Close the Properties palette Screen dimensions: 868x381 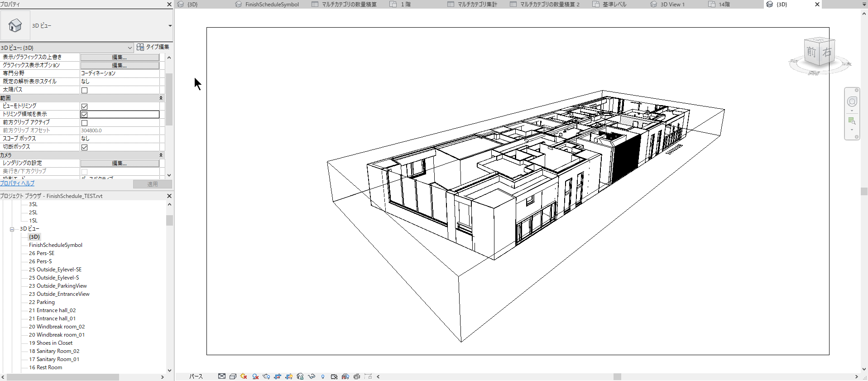point(169,4)
